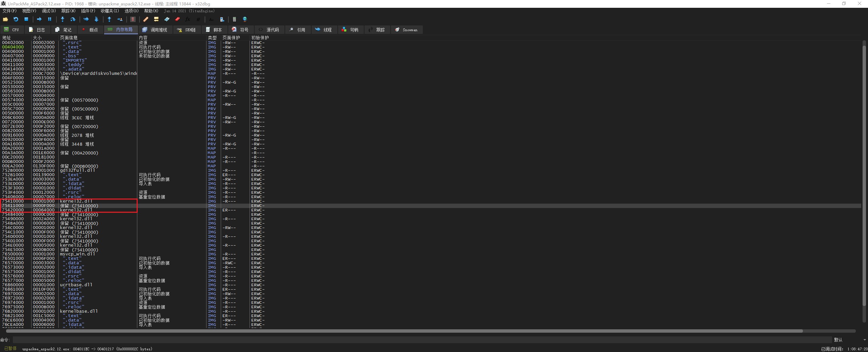The height and width of the screenshot is (352, 868).
Task: Open the 帮助(H) menu
Action: (151, 11)
